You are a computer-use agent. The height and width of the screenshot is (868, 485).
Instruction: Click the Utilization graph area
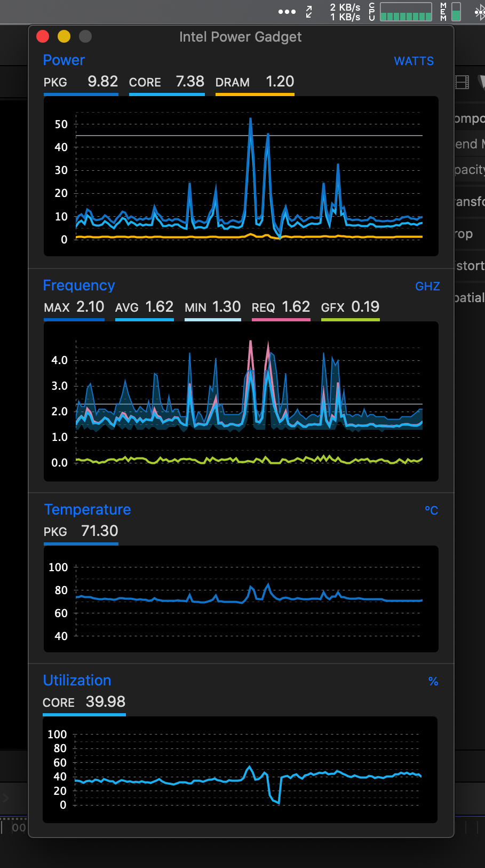click(240, 770)
